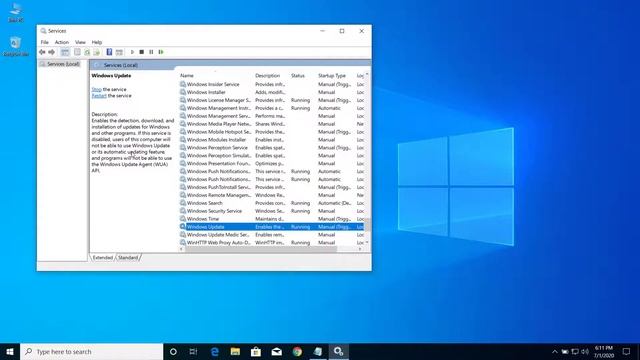The width and height of the screenshot is (640, 360).
Task: Show hidden system tray icons chevron
Action: (555, 351)
